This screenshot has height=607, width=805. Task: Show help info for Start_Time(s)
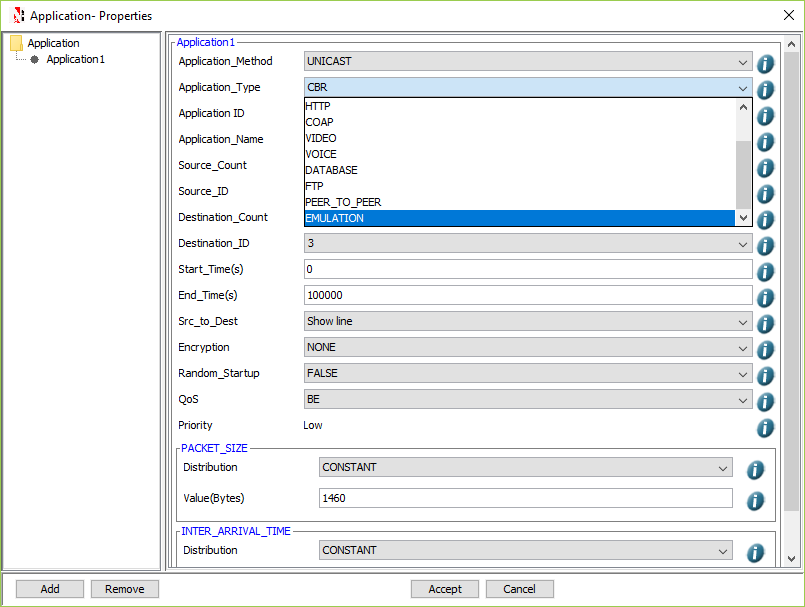[x=765, y=271]
